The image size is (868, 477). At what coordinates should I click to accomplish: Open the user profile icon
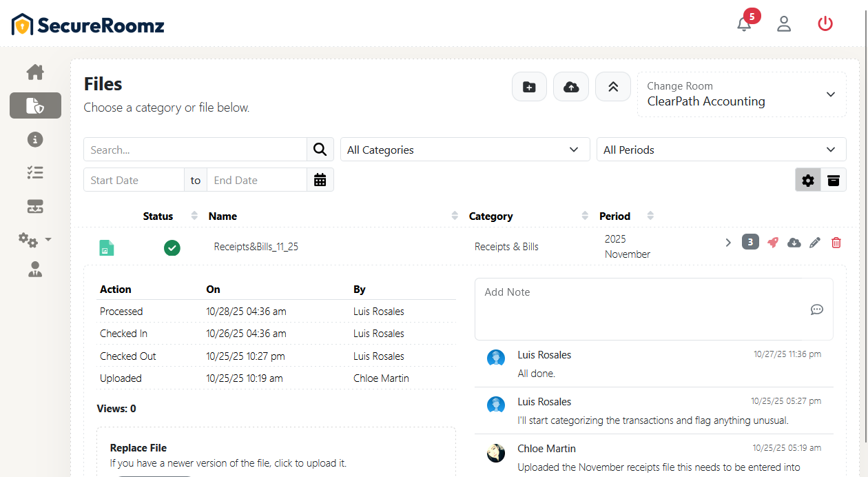(784, 24)
